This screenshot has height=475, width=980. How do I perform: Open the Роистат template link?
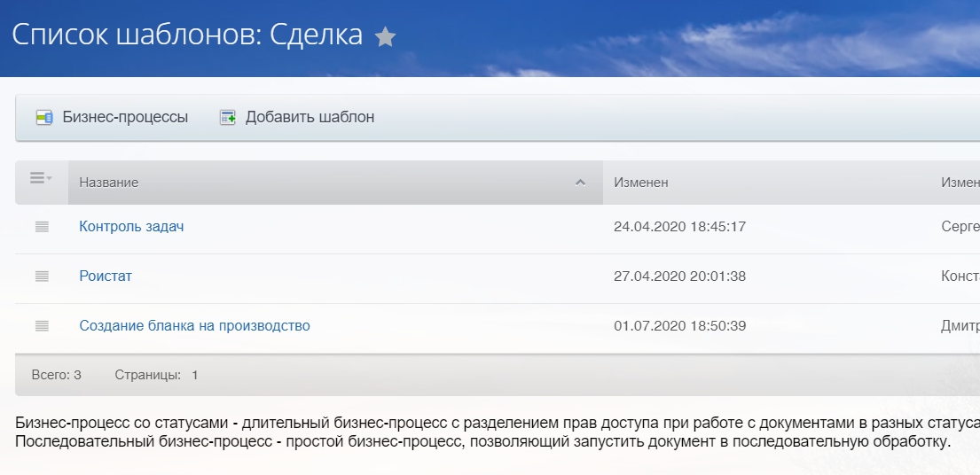[x=106, y=276]
